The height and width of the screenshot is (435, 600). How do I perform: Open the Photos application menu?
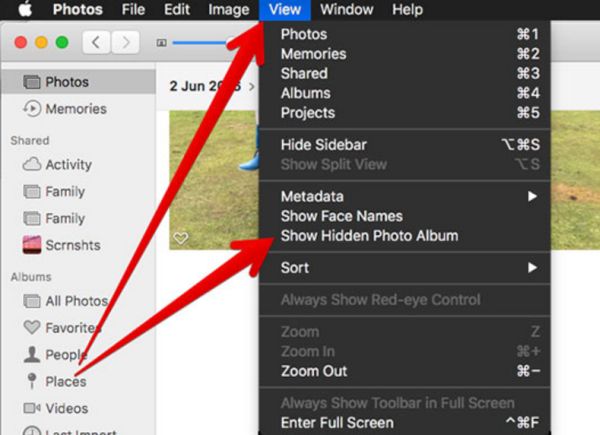[x=78, y=9]
